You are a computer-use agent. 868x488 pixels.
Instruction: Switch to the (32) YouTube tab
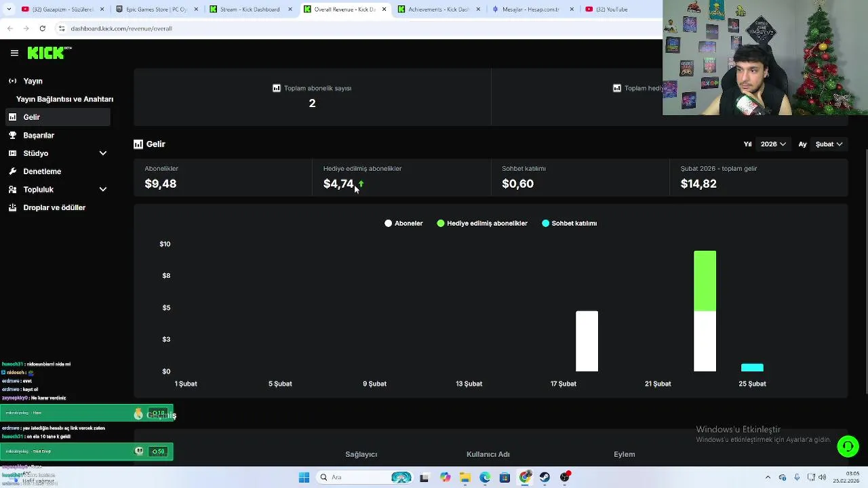[620, 9]
